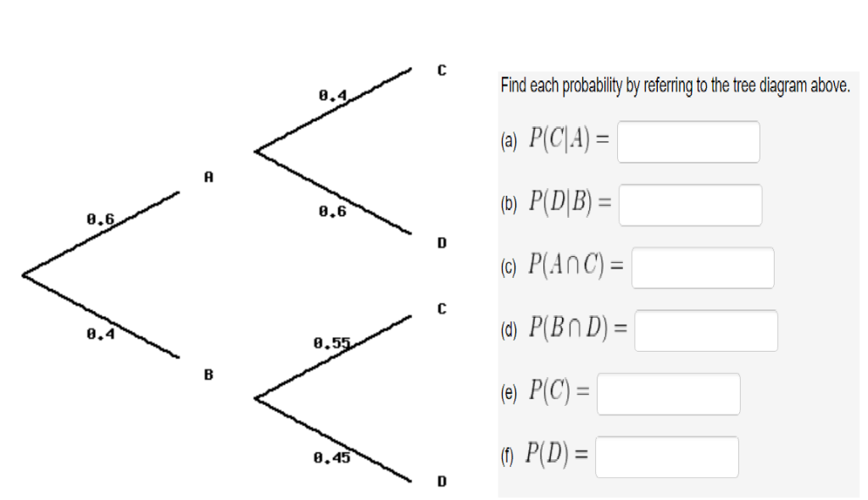The image size is (868, 500).
Task: Click the input field for P(B∩D)
Action: [706, 330]
